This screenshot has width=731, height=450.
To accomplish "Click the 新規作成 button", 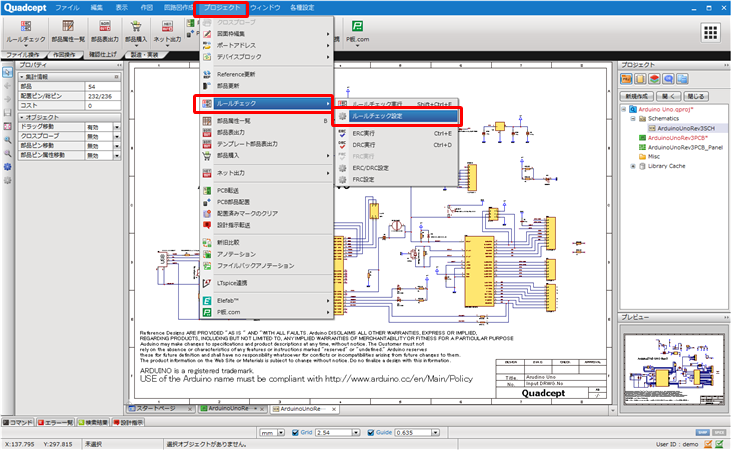I will point(637,96).
